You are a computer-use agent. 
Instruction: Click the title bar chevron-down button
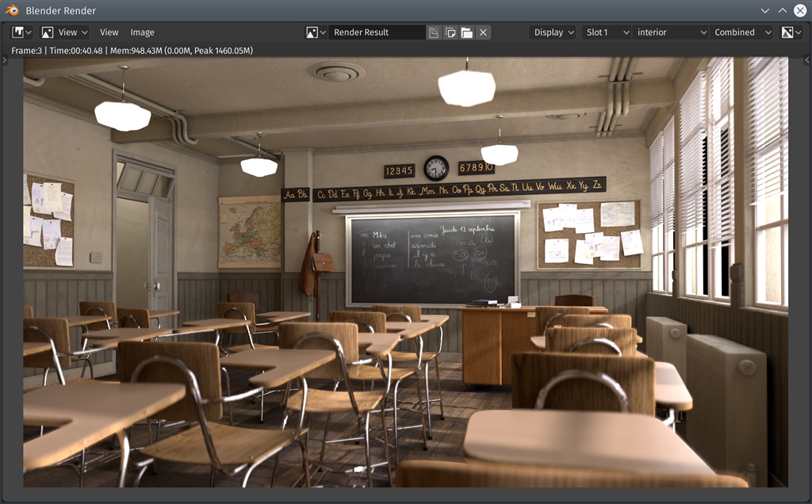[765, 10]
